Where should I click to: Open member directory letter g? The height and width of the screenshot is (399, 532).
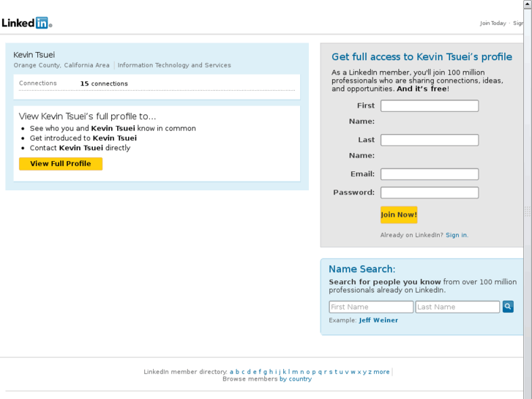tap(265, 372)
